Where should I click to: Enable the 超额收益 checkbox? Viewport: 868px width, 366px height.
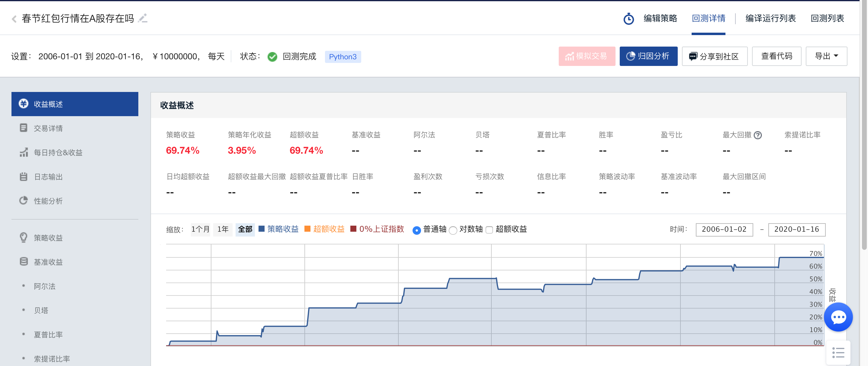click(x=489, y=230)
